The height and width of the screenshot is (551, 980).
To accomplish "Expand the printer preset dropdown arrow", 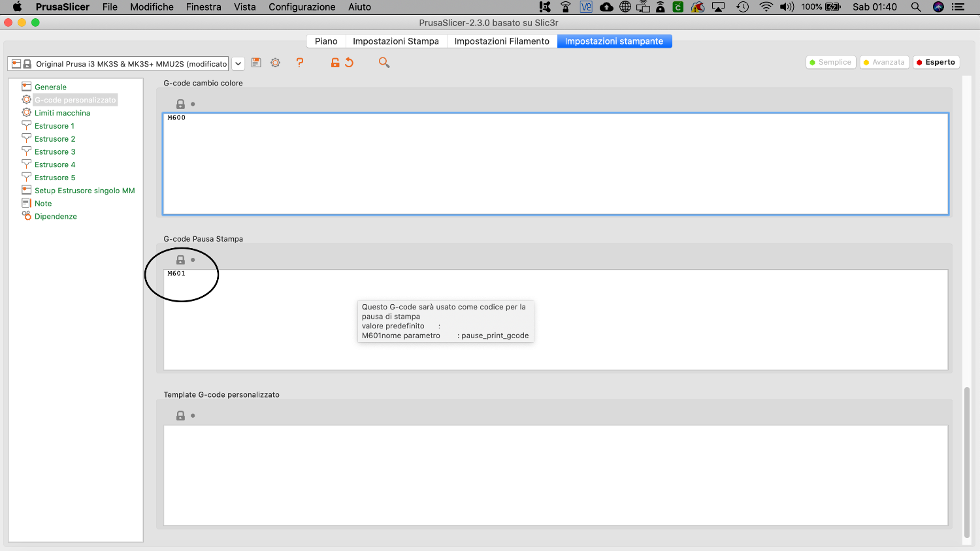I will pos(238,64).
